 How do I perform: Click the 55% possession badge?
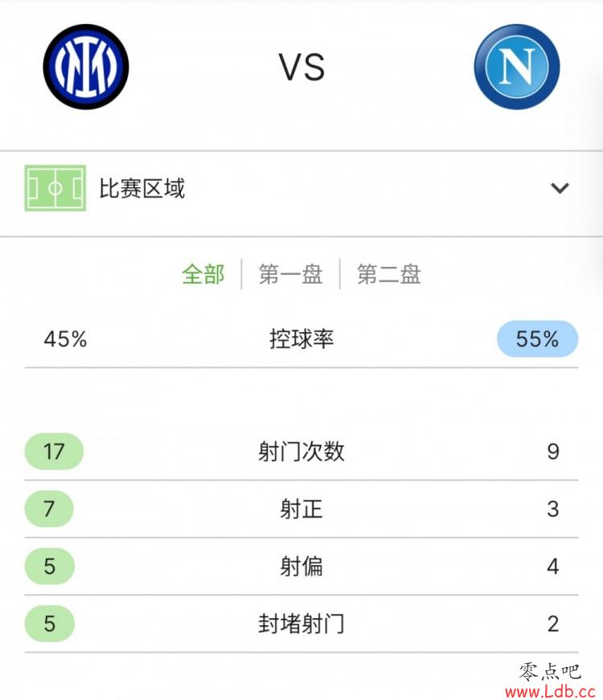[x=537, y=339]
